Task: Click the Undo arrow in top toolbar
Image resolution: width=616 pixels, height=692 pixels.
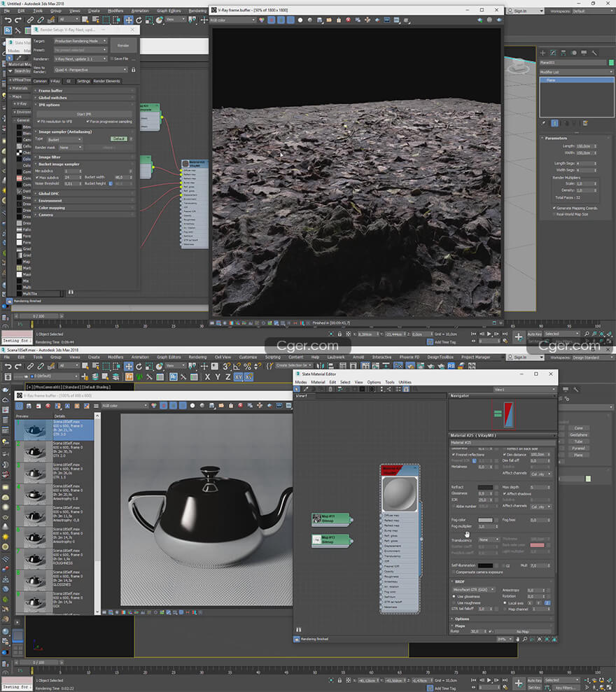Action: coord(8,20)
